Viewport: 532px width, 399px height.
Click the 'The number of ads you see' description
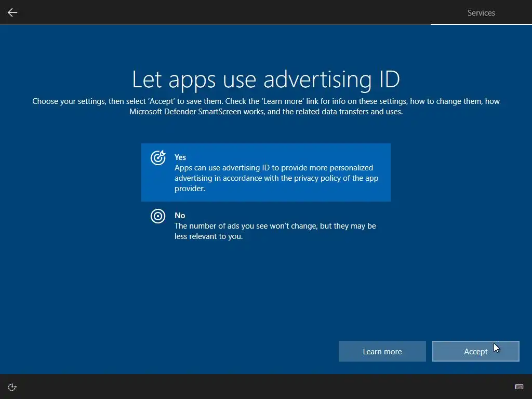pyautogui.click(x=275, y=231)
